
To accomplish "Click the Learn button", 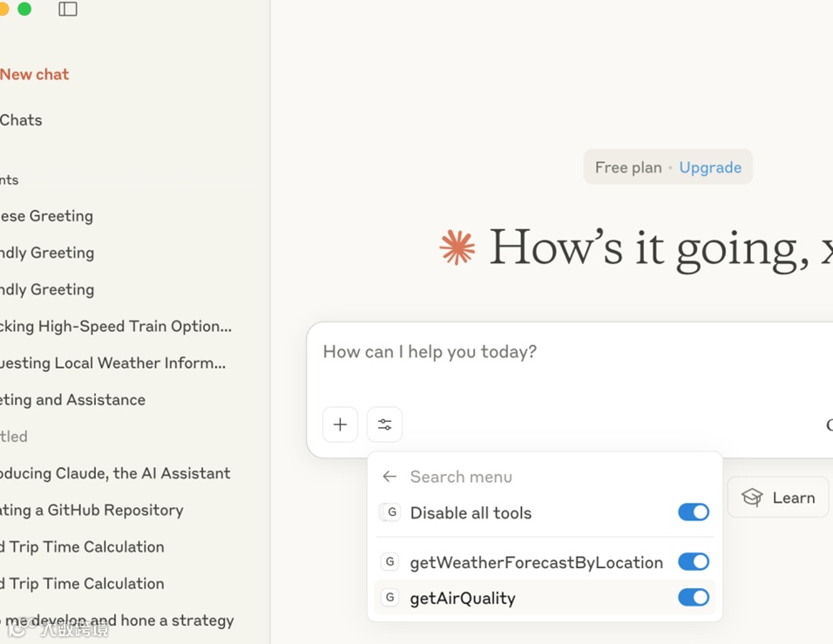I will click(x=778, y=498).
